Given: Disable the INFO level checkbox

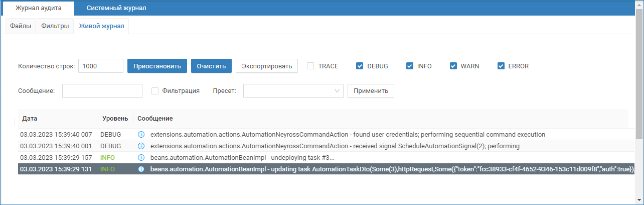Looking at the screenshot, I should coord(410,66).
